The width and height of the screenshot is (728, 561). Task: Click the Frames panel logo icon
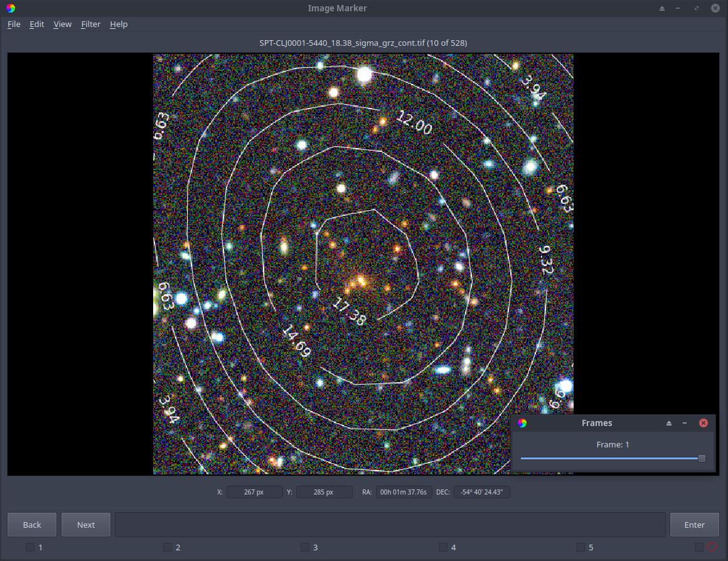pos(522,423)
